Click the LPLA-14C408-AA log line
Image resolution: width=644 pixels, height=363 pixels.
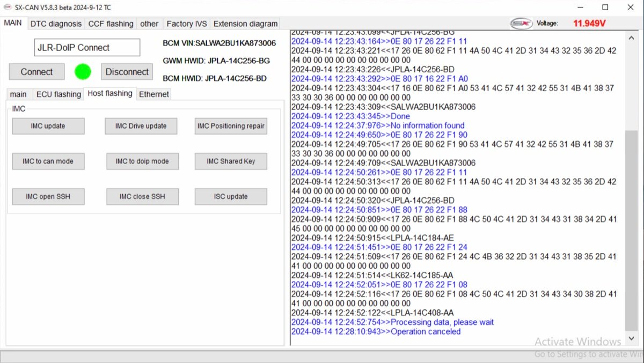pos(372,313)
